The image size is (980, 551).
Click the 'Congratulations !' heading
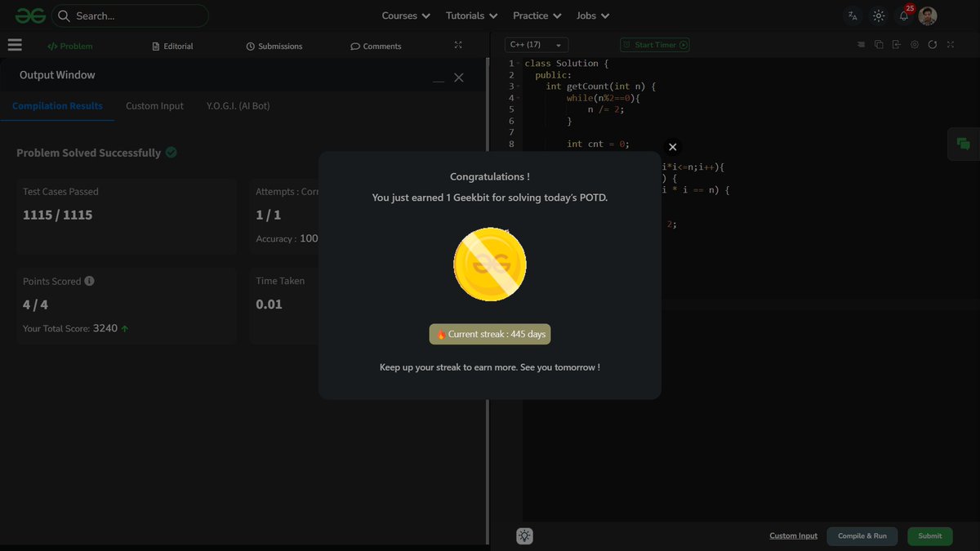click(x=490, y=177)
